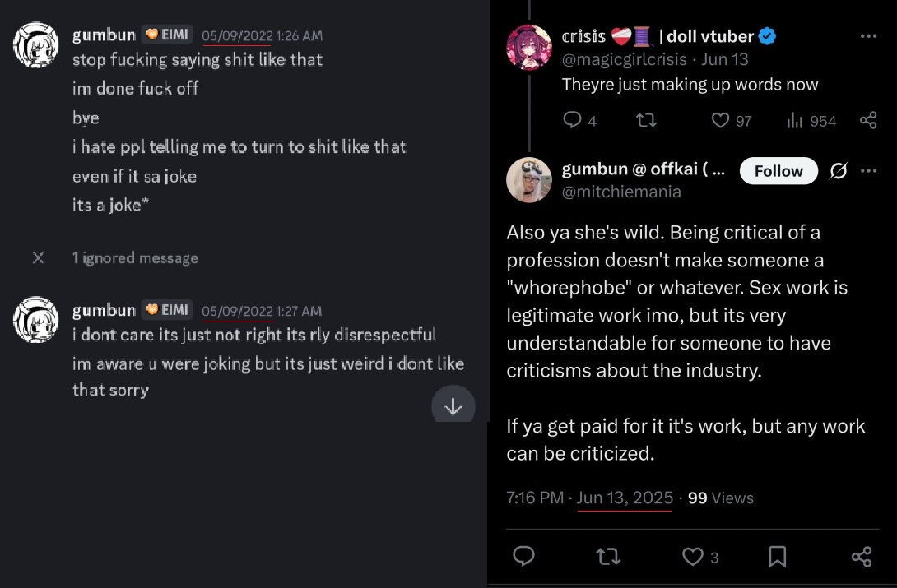
Task: Reply to gumbun's tweet using bottom comment icon
Action: pyautogui.click(x=523, y=556)
